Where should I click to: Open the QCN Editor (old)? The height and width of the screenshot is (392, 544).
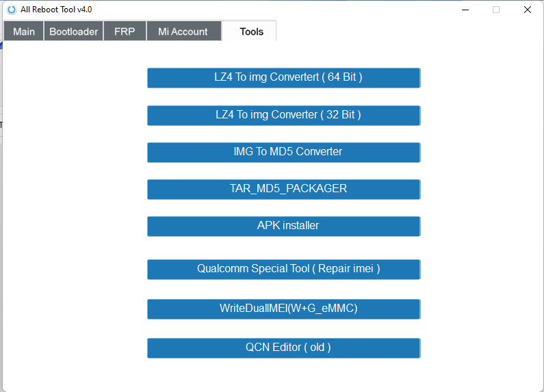283,348
